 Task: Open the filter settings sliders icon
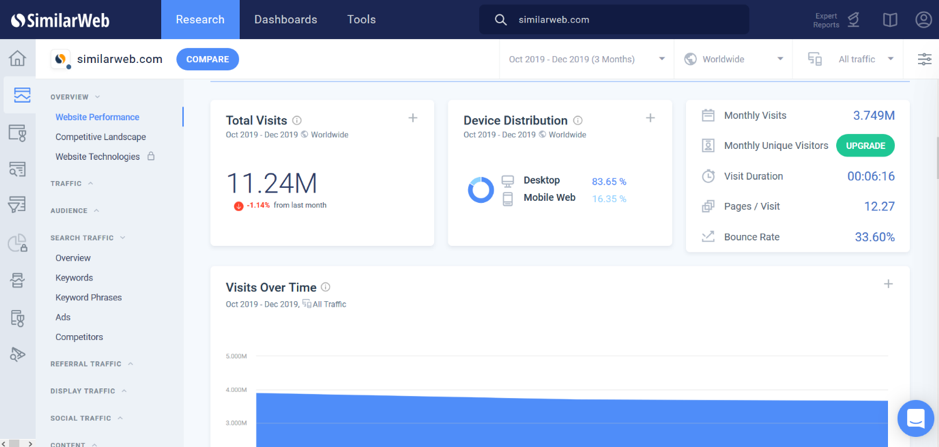point(925,59)
